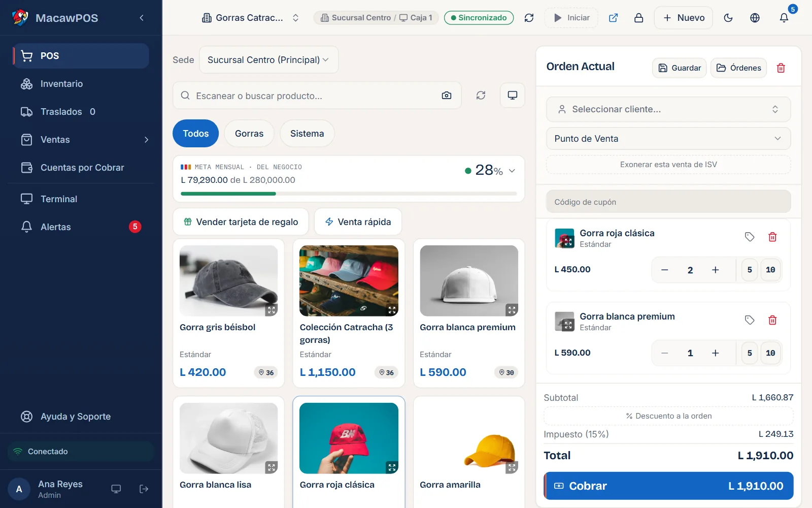Click Vender tarjeta de regalo
The image size is (812, 508).
point(241,222)
